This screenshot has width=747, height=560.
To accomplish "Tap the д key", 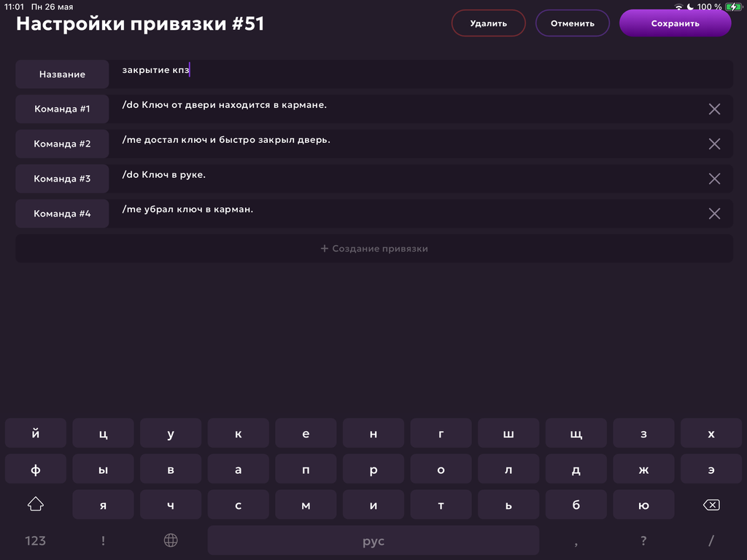I will (x=576, y=469).
